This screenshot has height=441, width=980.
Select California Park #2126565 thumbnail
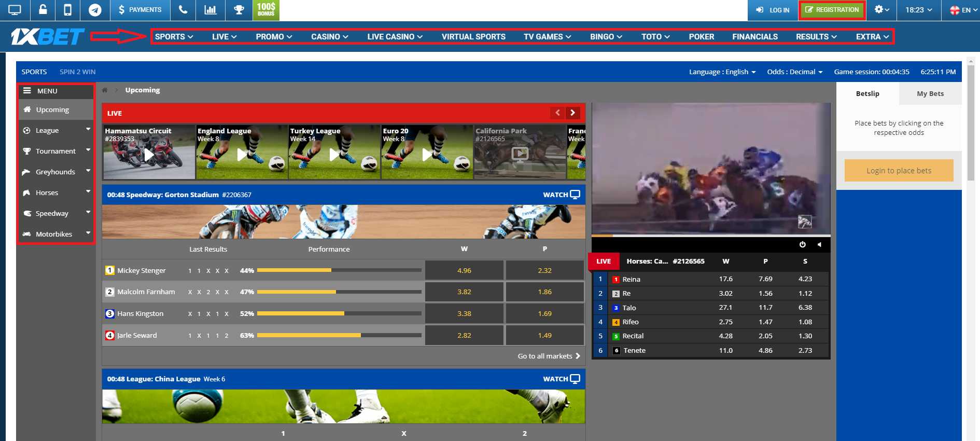click(x=520, y=152)
